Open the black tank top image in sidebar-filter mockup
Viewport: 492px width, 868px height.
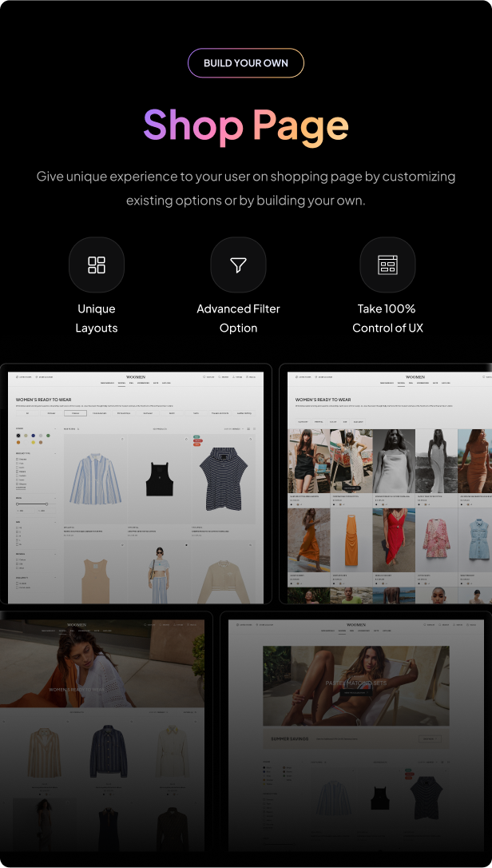pyautogui.click(x=160, y=479)
